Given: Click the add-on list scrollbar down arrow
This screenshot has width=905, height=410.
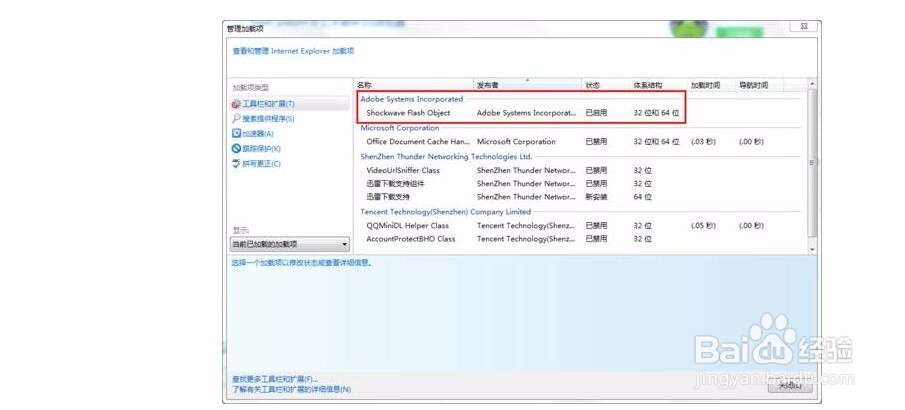Looking at the screenshot, I should (813, 248).
